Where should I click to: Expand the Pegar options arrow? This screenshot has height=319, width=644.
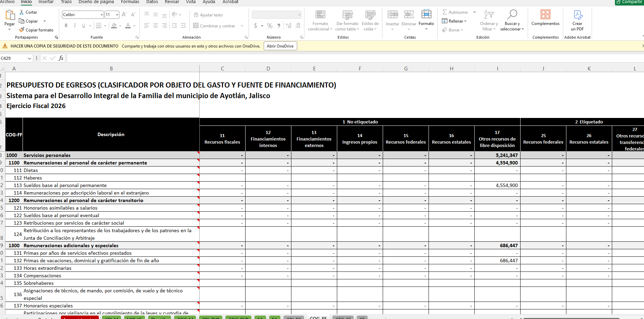click(x=10, y=29)
